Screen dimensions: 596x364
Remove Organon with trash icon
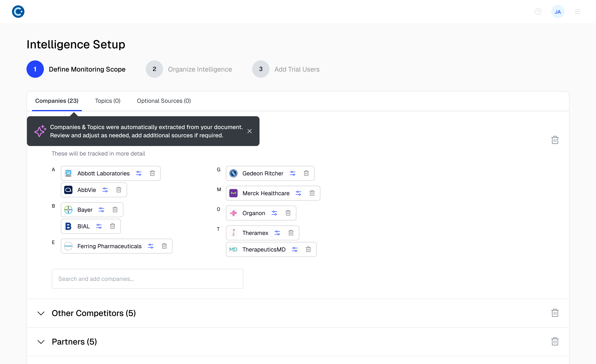[x=288, y=213]
